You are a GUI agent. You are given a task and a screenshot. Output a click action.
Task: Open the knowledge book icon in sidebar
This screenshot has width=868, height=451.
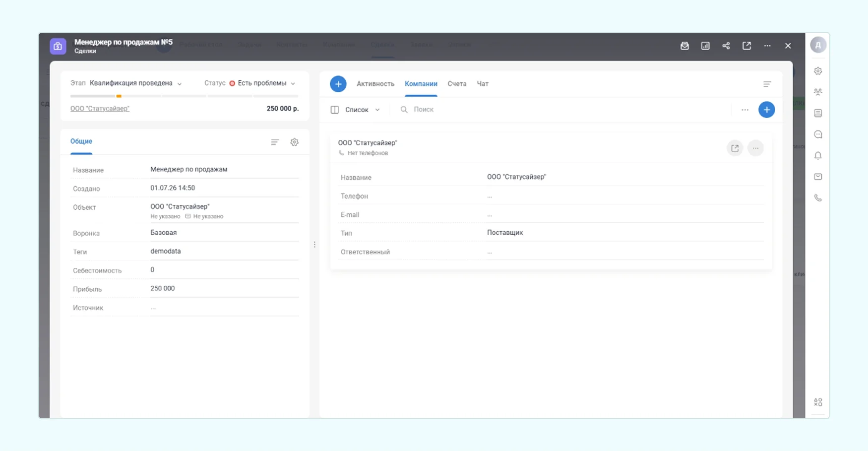click(x=818, y=113)
